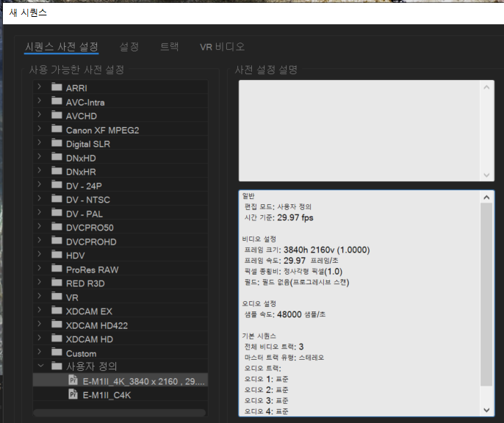This screenshot has height=423, width=504.
Task: Click the 필드: 필드 없음 line
Action: pyautogui.click(x=297, y=282)
